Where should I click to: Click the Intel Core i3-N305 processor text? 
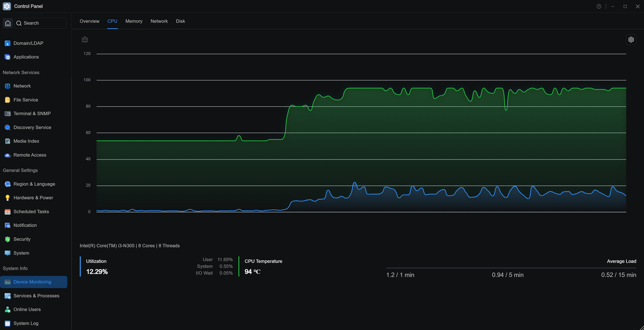click(130, 246)
